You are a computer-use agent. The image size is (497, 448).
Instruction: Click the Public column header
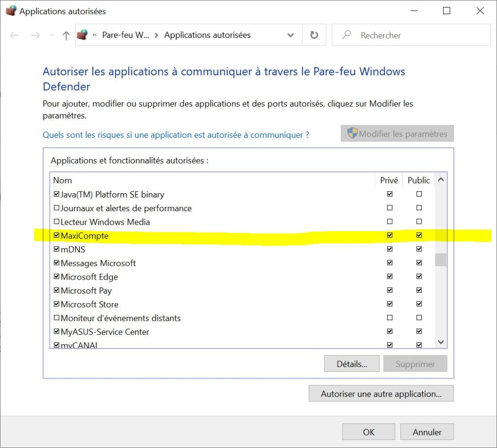418,181
